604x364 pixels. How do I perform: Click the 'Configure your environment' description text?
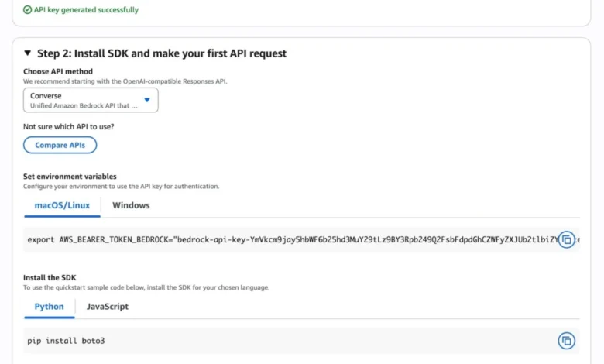tap(121, 186)
